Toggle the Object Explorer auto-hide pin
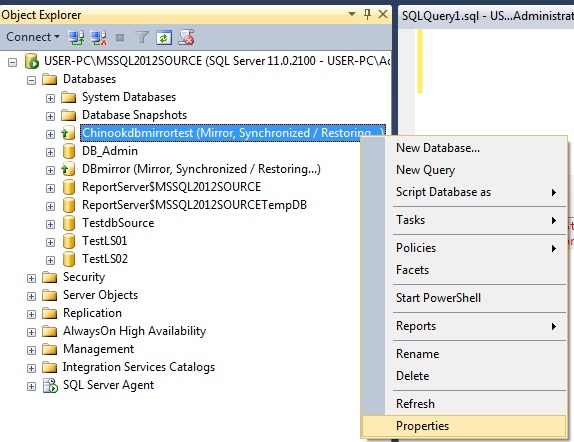Image resolution: width=574 pixels, height=442 pixels. coord(367,14)
